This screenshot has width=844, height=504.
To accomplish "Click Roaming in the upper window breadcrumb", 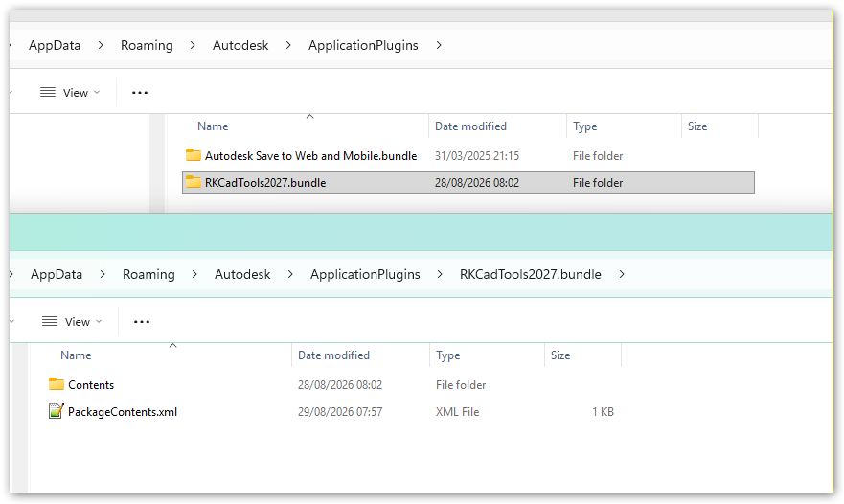I will pyautogui.click(x=147, y=46).
